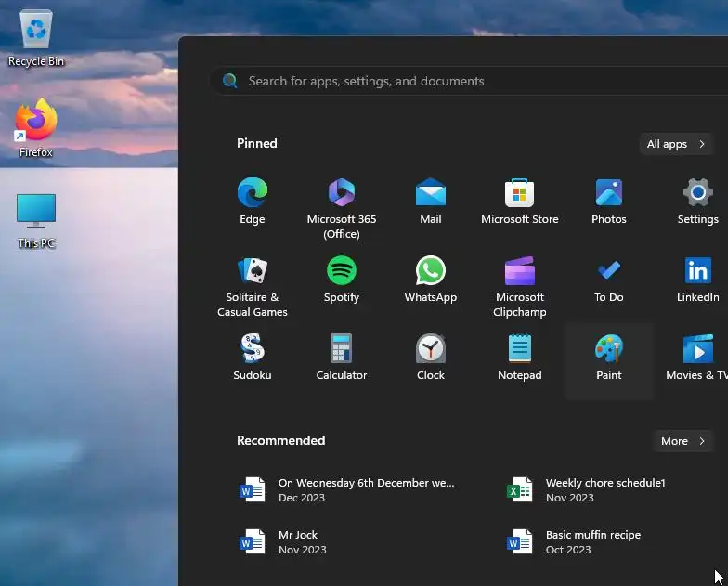Open the LinkedIn app
This screenshot has height=586, width=728.
tap(698, 279)
